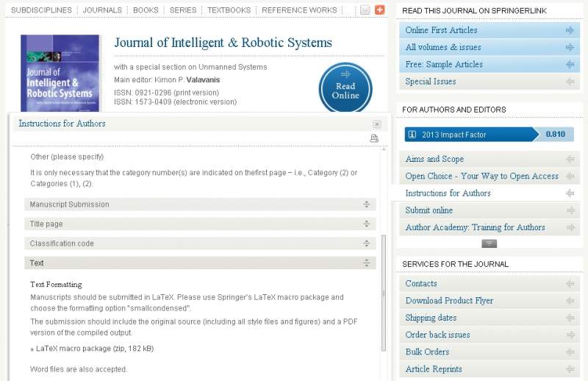Image resolution: width=588 pixels, height=381 pixels.
Task: Open All volumes & issues link
Action: (443, 47)
